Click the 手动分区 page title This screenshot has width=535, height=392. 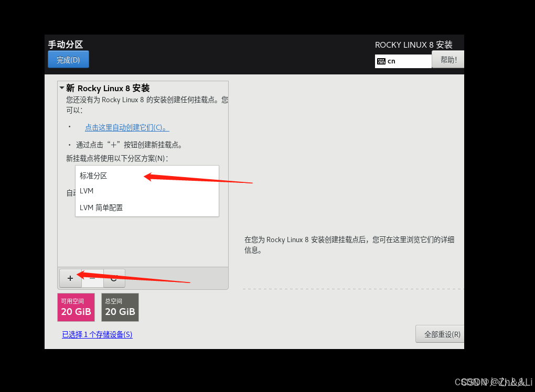tap(65, 45)
